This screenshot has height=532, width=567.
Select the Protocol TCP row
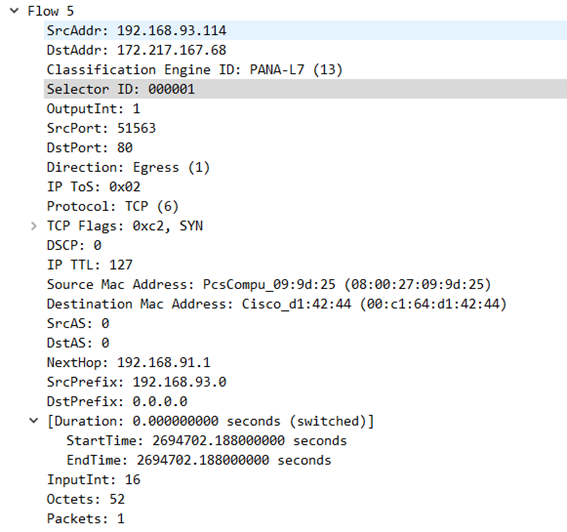click(305, 206)
